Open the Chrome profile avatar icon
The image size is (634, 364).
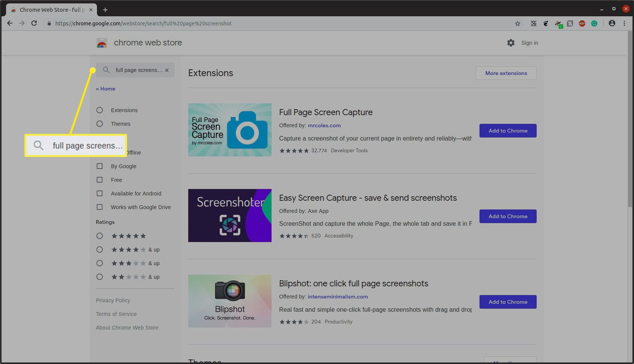pyautogui.click(x=612, y=23)
